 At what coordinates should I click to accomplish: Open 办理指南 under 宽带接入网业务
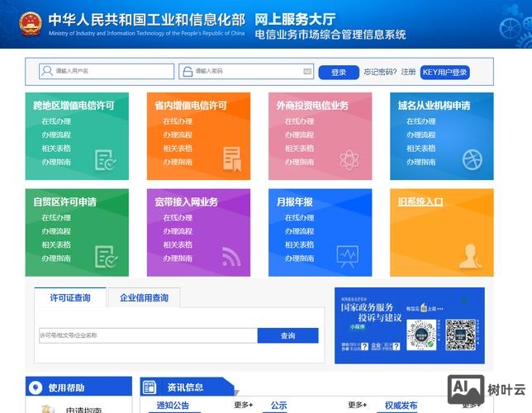click(x=178, y=259)
